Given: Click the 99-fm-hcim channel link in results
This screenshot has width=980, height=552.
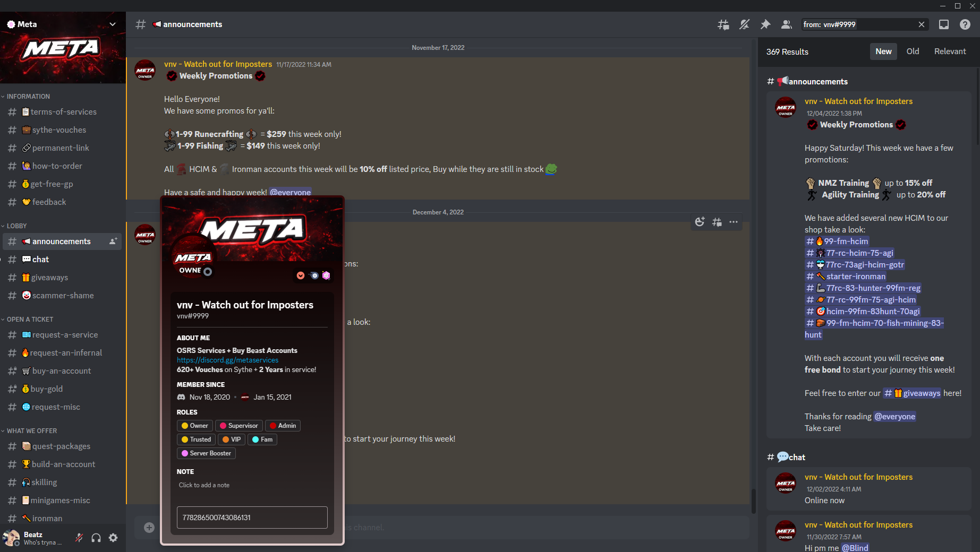Looking at the screenshot, I should 837,241.
